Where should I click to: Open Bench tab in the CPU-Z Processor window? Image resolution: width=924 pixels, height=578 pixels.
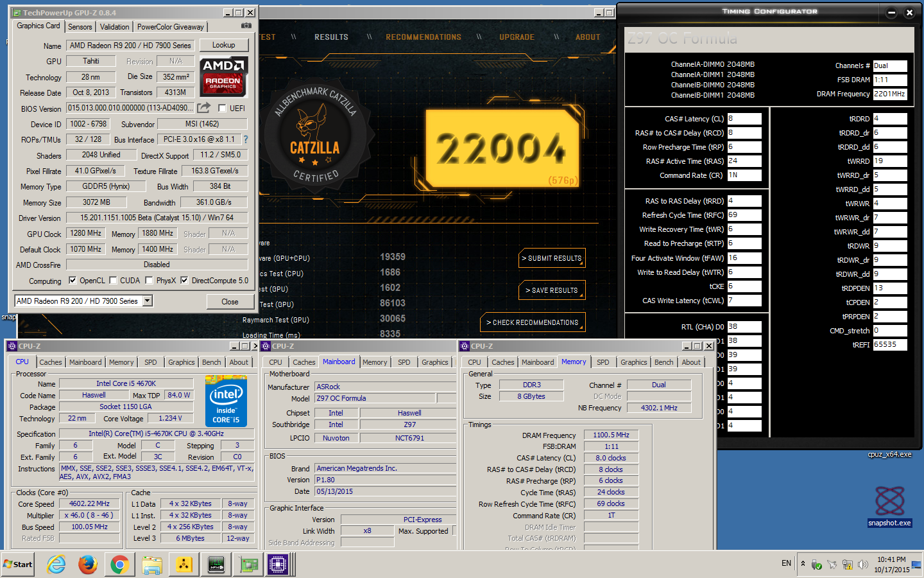[212, 362]
